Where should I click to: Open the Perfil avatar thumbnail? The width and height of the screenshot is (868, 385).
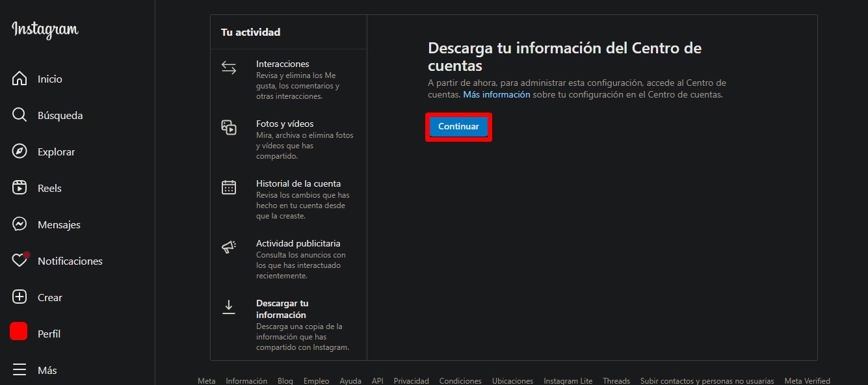pyautogui.click(x=18, y=332)
